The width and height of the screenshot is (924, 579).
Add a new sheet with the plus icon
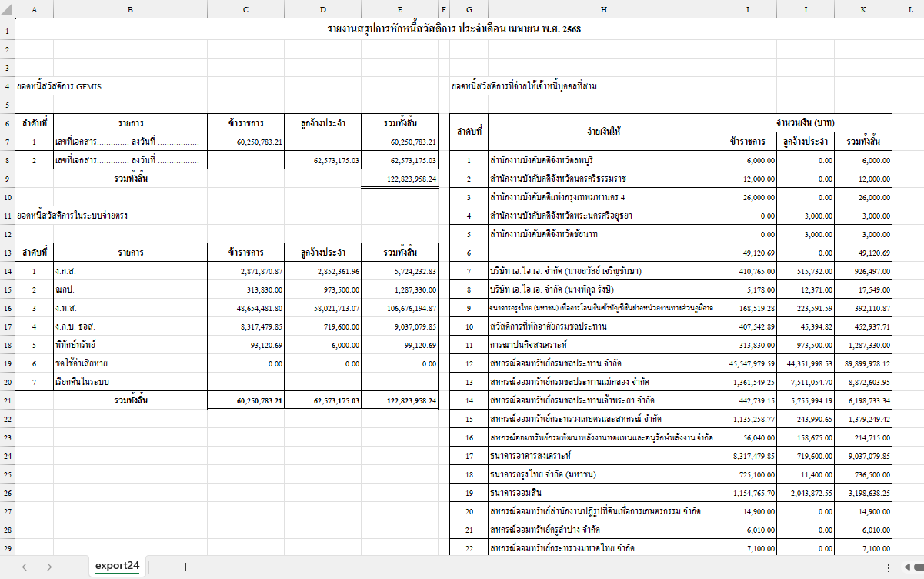[185, 567]
